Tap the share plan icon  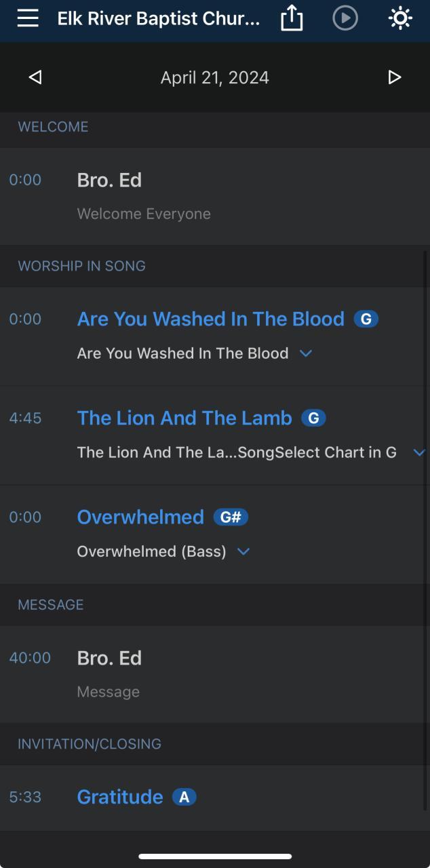coord(291,18)
